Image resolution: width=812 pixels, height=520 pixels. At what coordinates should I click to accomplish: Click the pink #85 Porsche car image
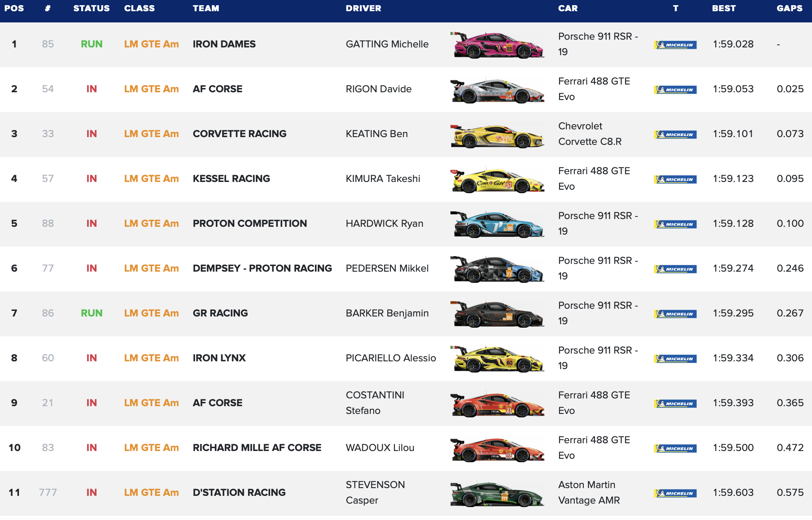[497, 44]
